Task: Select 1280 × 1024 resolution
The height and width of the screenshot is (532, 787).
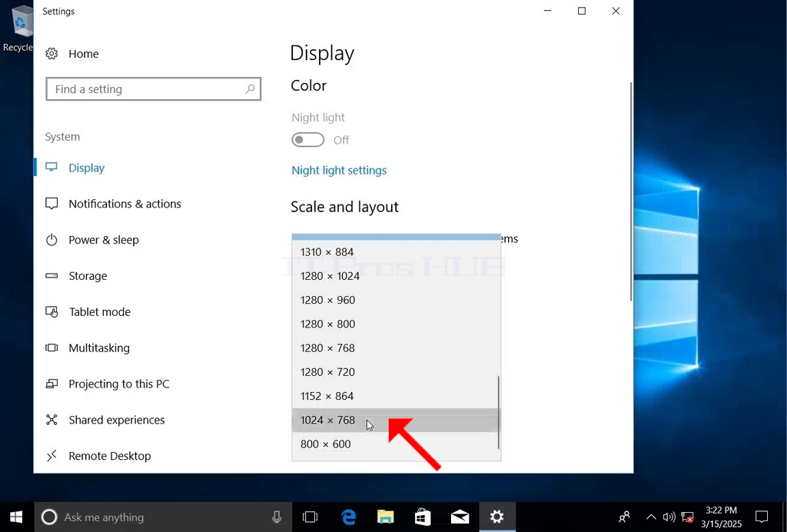Action: pyautogui.click(x=396, y=276)
